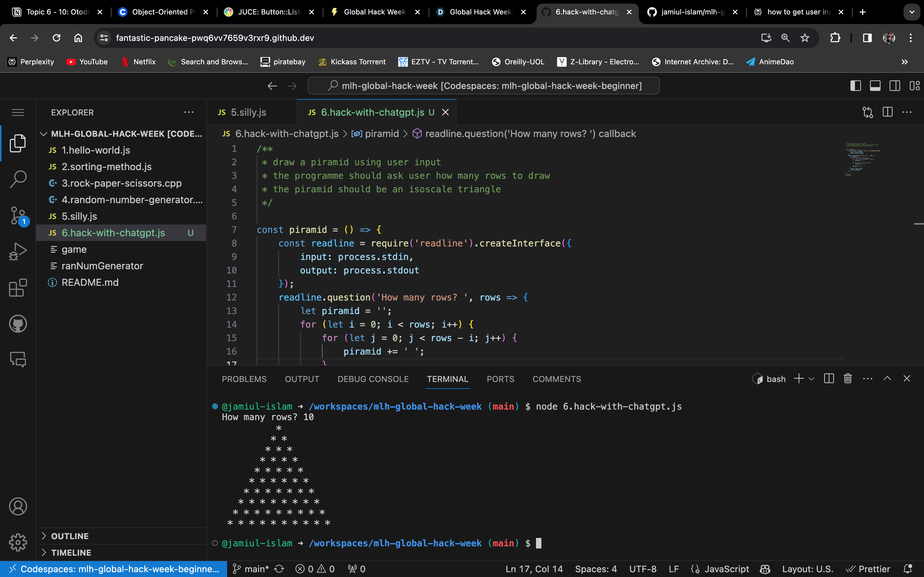Open the GitHub view in activity bar
924x577 pixels.
(x=18, y=324)
